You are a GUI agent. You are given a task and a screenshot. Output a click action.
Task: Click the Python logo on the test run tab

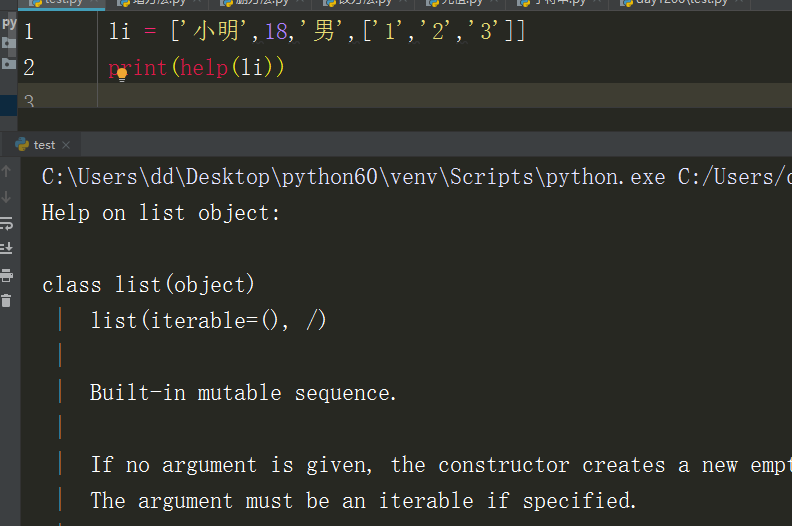pos(22,145)
